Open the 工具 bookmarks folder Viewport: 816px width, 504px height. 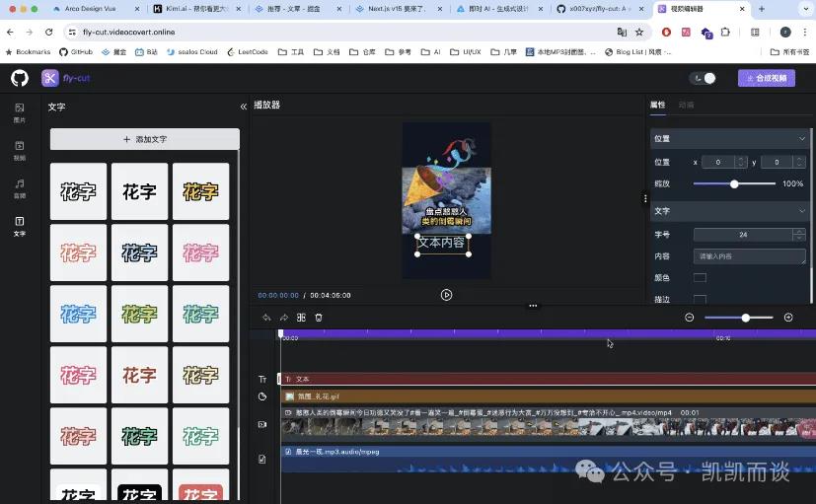pyautogui.click(x=291, y=52)
